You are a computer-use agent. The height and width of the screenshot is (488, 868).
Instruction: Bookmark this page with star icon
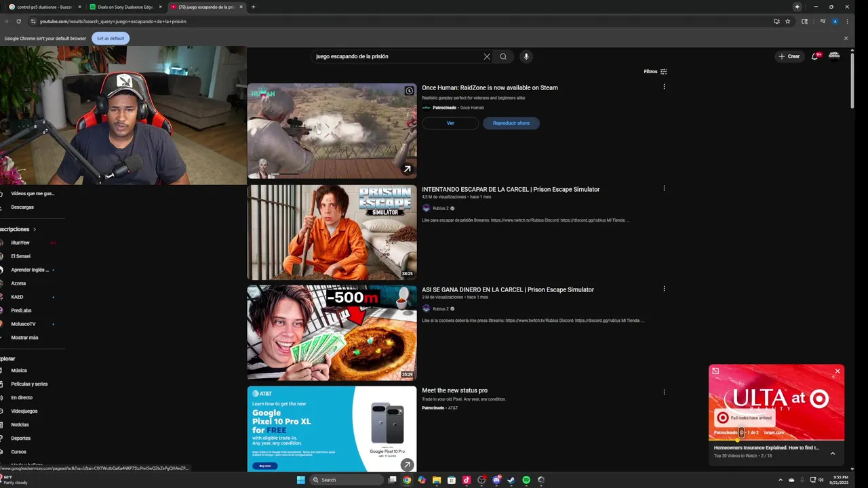787,21
